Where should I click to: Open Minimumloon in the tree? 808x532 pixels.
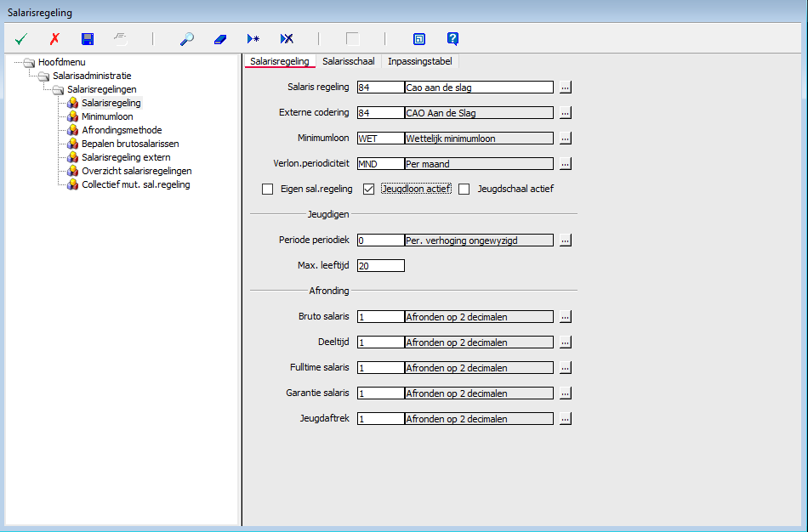(107, 116)
